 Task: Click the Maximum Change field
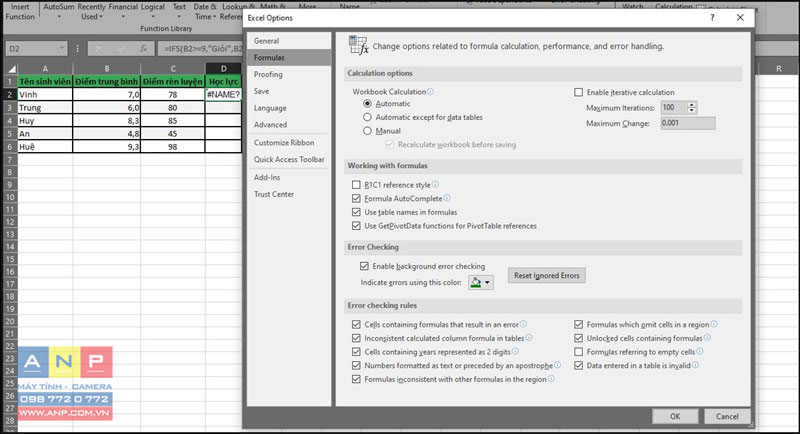[688, 123]
